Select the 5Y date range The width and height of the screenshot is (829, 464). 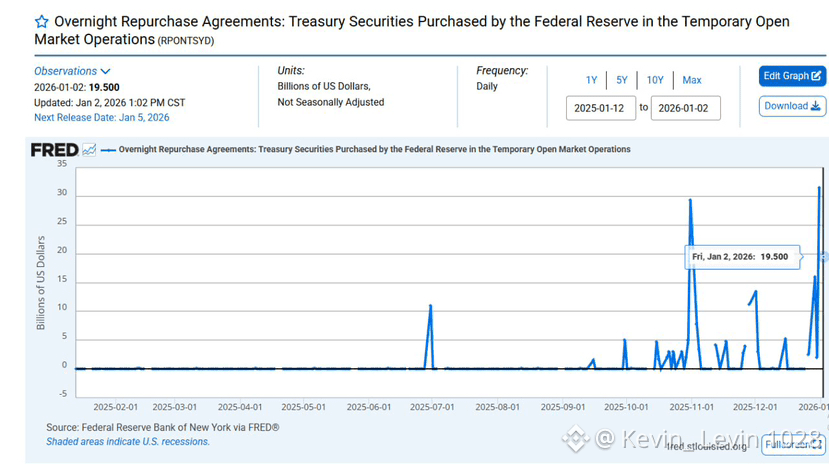(x=622, y=80)
